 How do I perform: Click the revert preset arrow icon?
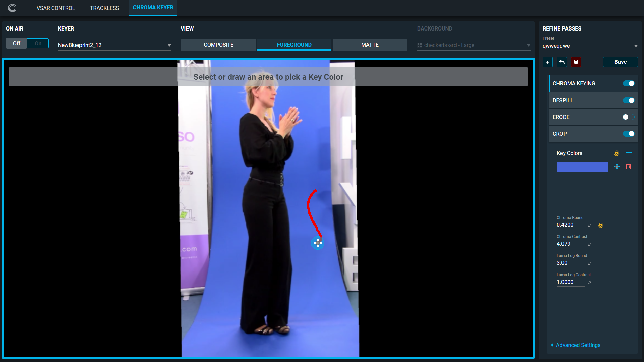click(562, 62)
